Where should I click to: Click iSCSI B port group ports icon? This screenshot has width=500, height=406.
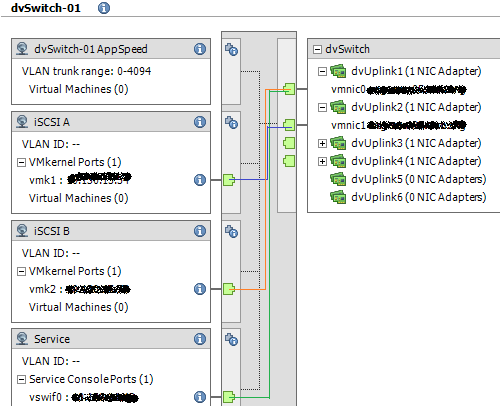(x=231, y=232)
